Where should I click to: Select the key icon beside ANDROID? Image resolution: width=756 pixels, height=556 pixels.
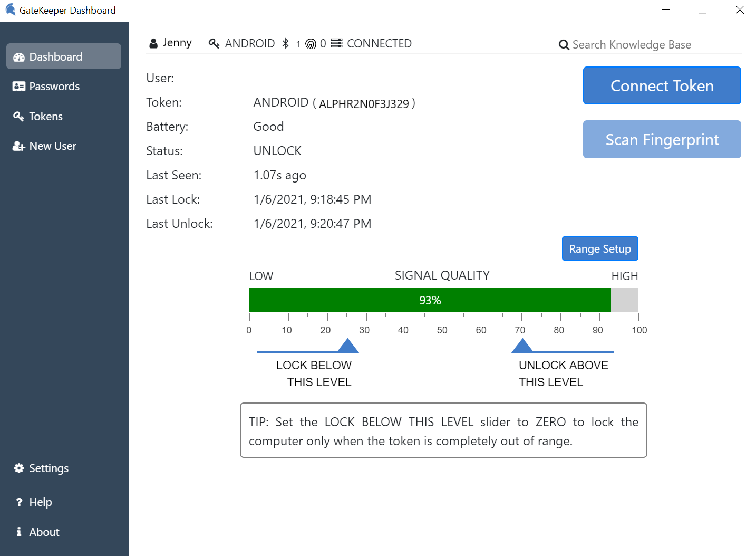214,43
